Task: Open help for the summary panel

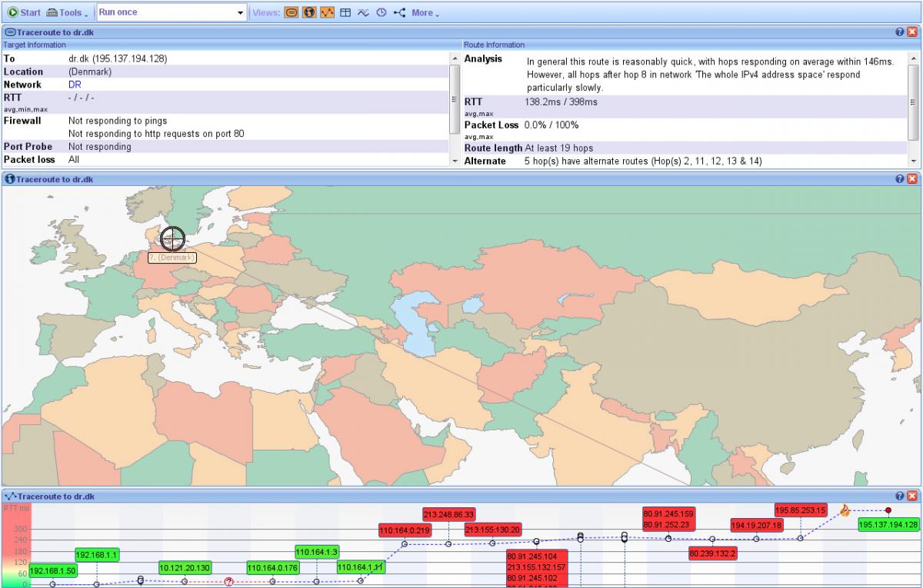Action: [x=899, y=32]
